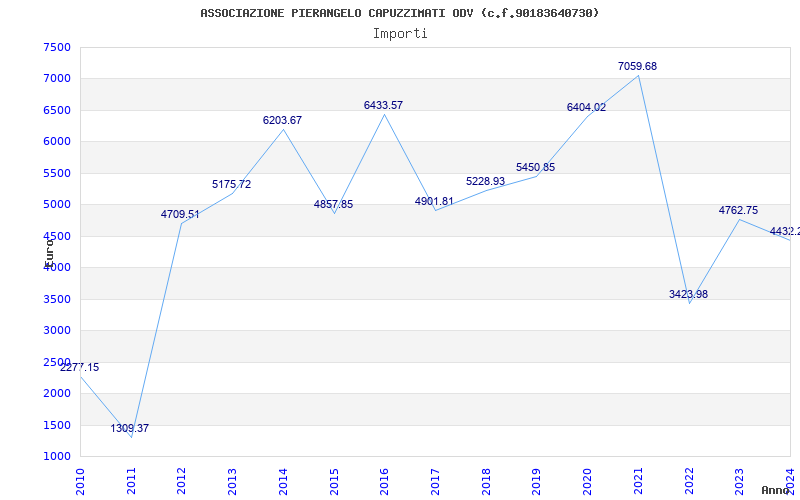Screen dimensions: 800x500
Task: Click the 1500 y-axis value
Action: pyautogui.click(x=57, y=426)
